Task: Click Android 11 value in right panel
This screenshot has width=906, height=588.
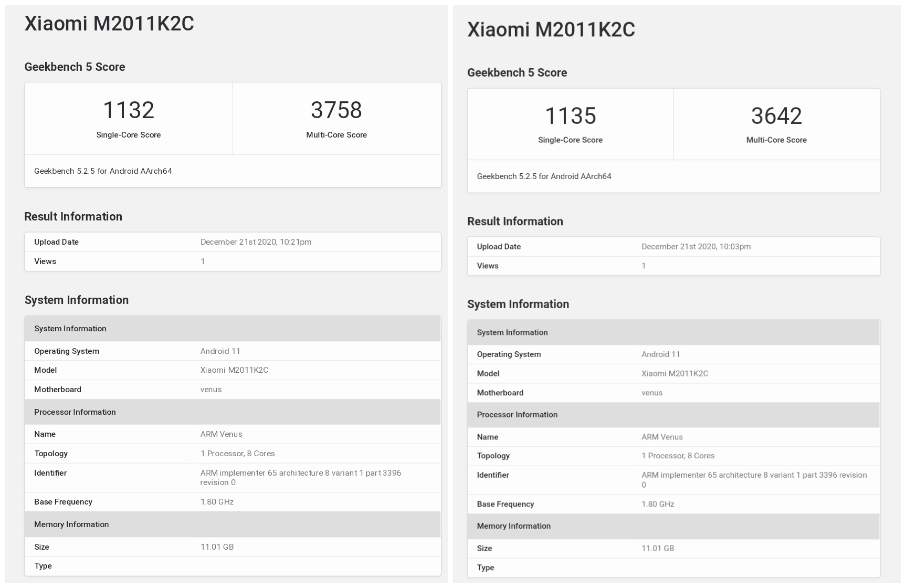Action: pos(660,354)
